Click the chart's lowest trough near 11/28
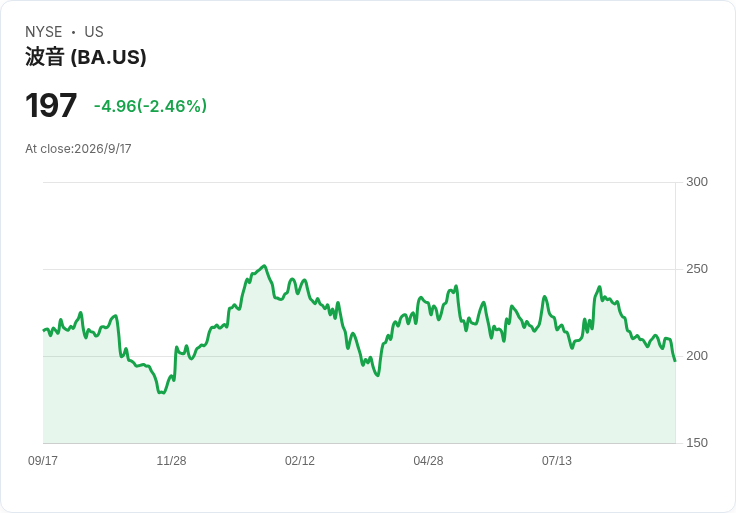 [162, 393]
